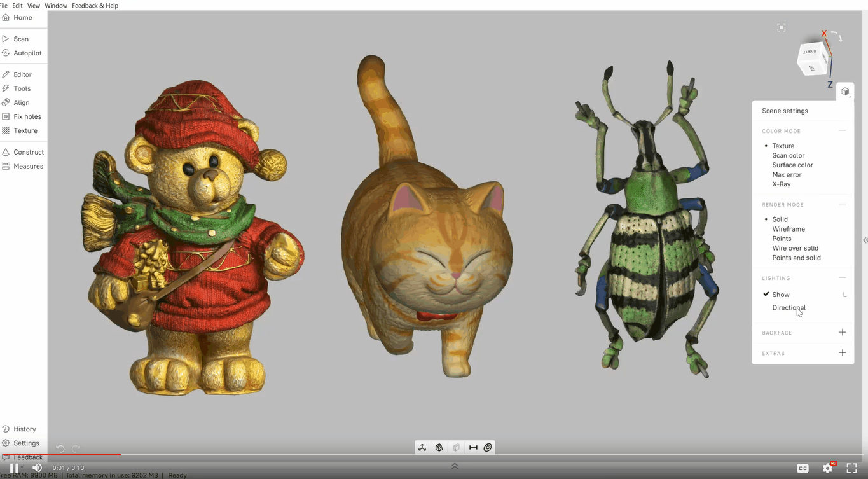
Task: Open the Feedback & Help menu
Action: point(95,6)
